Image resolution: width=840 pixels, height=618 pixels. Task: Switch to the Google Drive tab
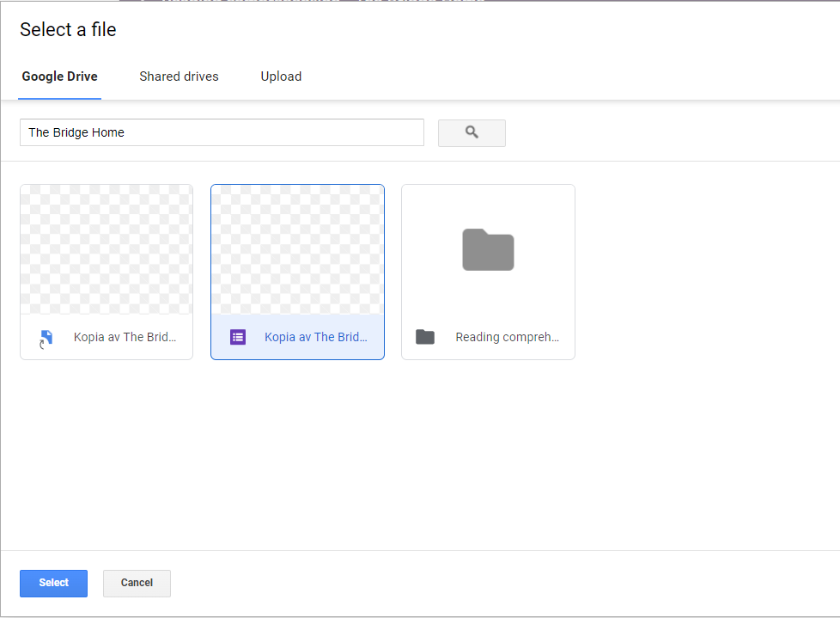[x=59, y=76]
